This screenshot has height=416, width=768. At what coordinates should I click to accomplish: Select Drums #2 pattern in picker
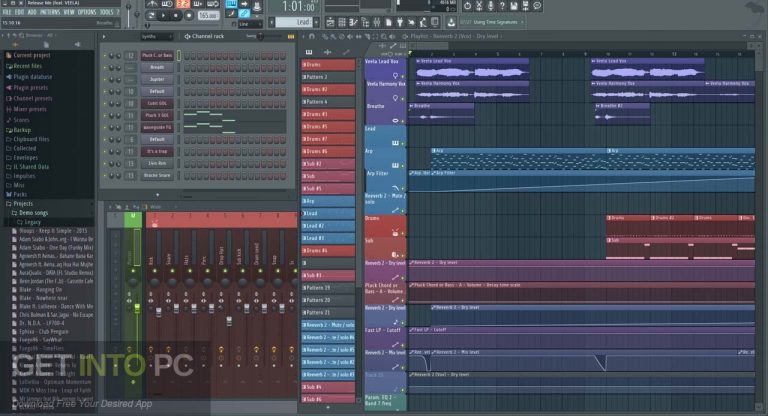click(328, 89)
